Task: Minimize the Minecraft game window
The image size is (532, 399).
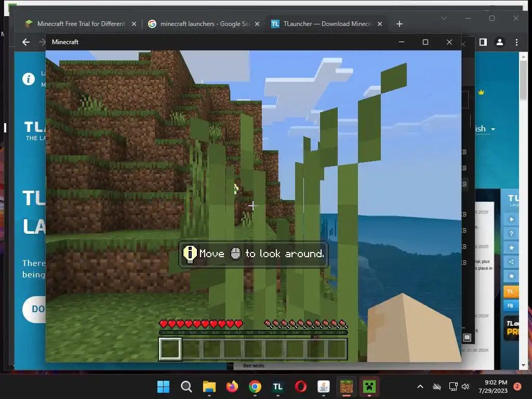Action: point(402,42)
